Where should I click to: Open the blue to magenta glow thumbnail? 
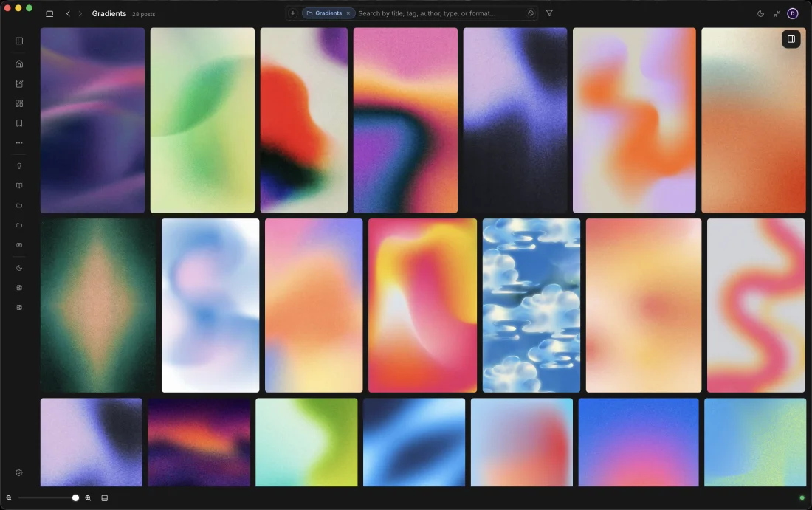[639, 442]
